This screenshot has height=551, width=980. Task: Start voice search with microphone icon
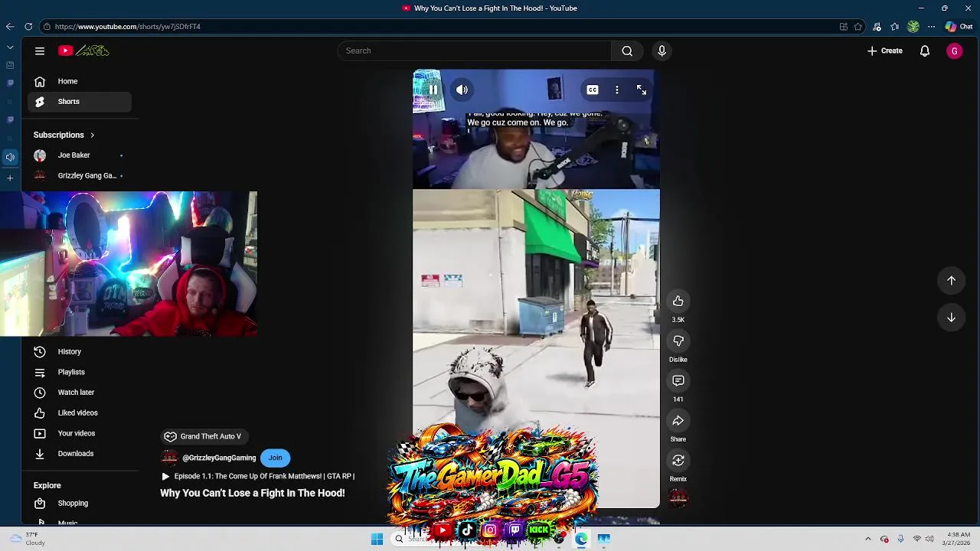coord(662,51)
